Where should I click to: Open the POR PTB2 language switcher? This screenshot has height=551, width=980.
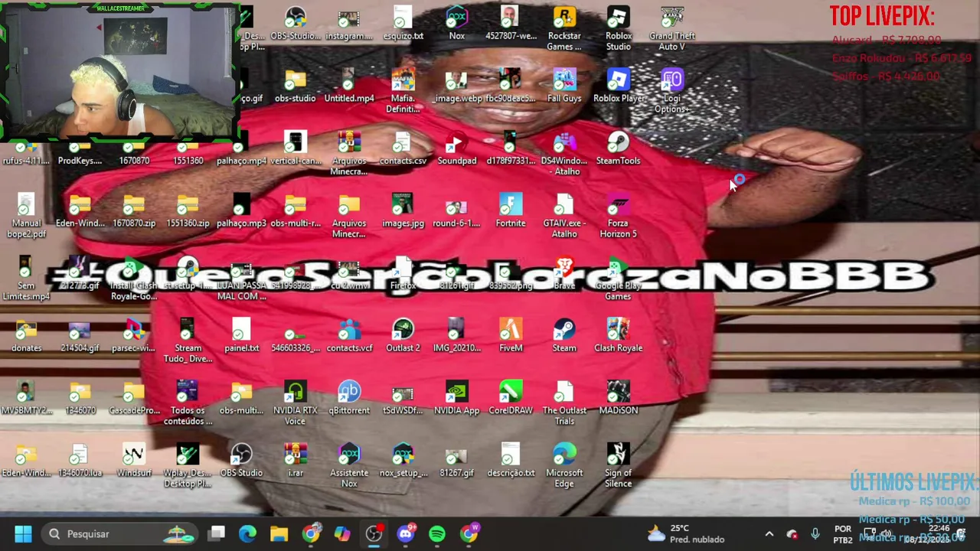click(843, 534)
